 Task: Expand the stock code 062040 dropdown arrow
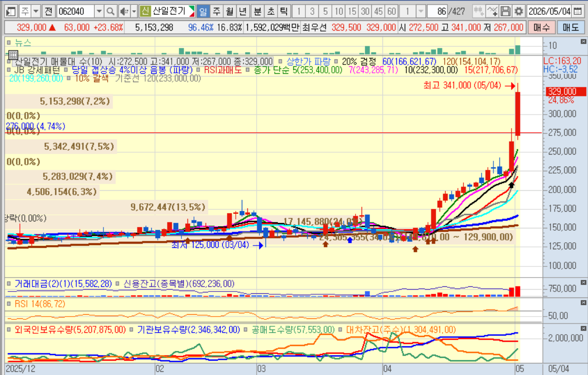pos(99,11)
